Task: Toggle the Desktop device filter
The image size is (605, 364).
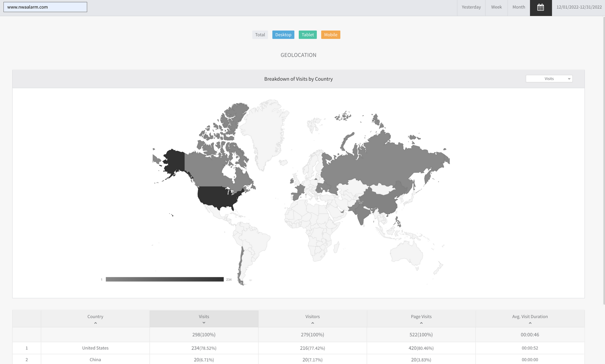Action: [283, 35]
